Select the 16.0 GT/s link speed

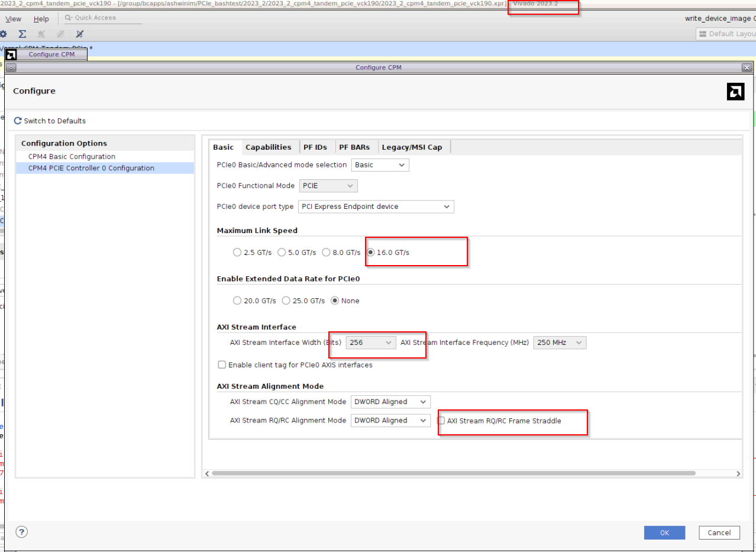pos(370,252)
